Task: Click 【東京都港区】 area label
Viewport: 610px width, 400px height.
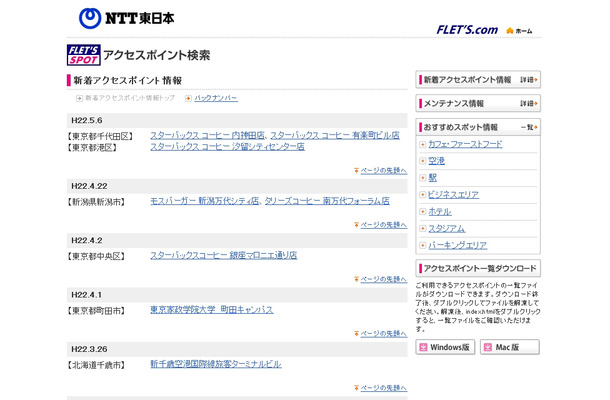Action: (92, 148)
